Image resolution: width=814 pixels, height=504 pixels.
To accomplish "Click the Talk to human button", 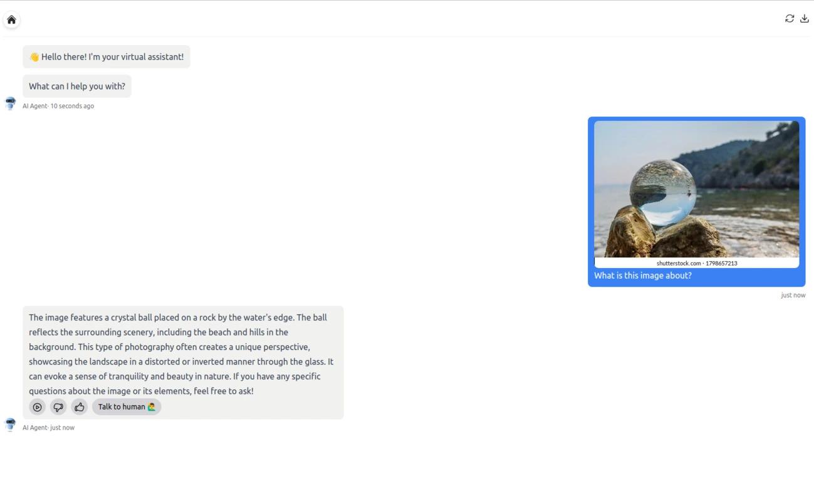I will click(x=127, y=407).
